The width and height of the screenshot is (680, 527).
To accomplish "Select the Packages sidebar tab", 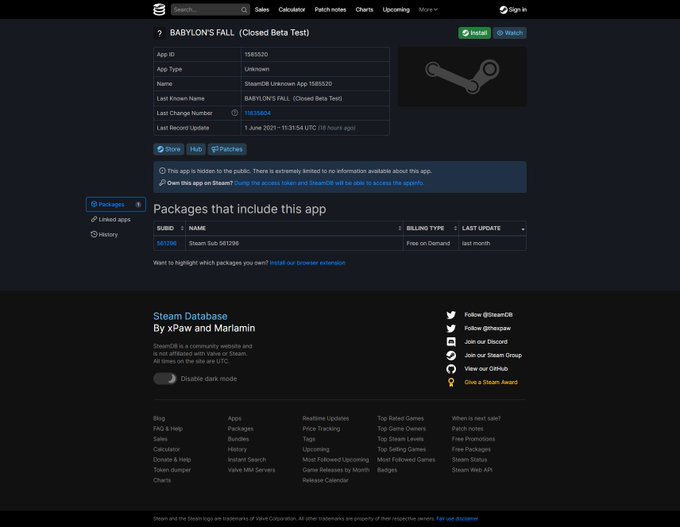I will tap(116, 204).
